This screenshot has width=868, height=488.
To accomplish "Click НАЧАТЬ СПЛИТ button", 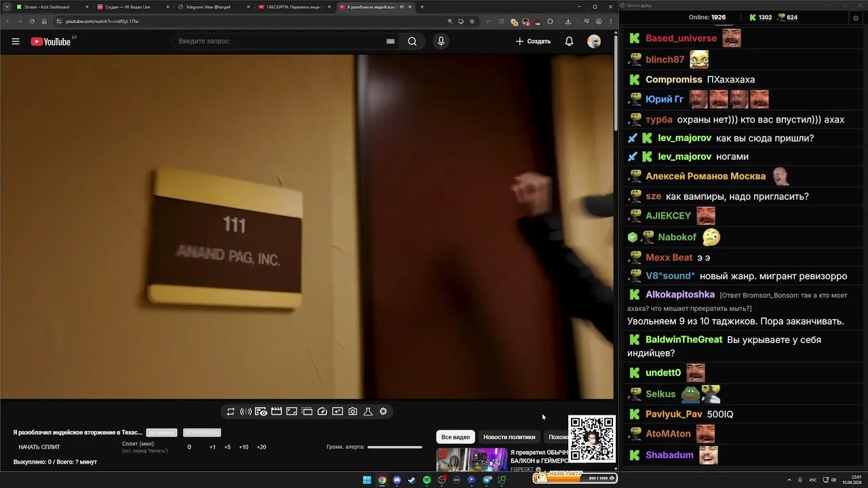I will click(x=39, y=447).
